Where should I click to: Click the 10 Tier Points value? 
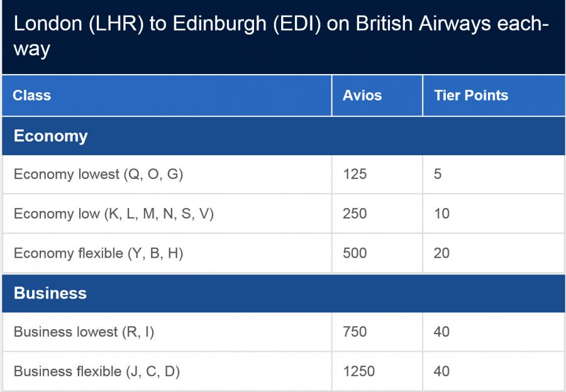point(441,214)
